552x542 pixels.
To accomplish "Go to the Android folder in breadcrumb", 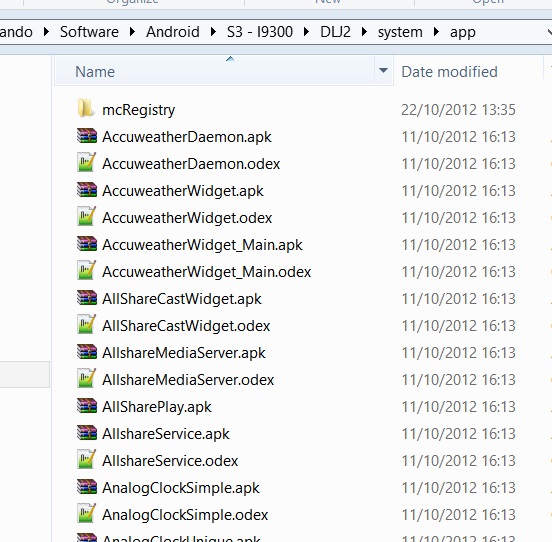I will (173, 32).
